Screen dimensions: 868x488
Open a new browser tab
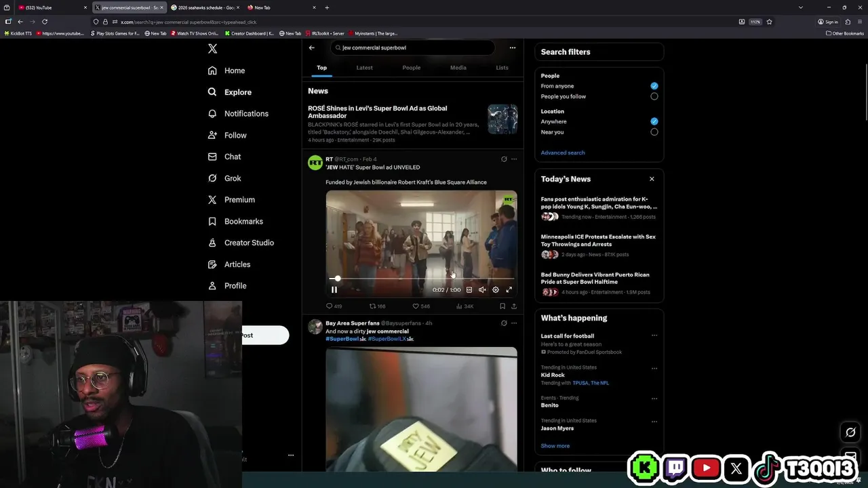[327, 7]
